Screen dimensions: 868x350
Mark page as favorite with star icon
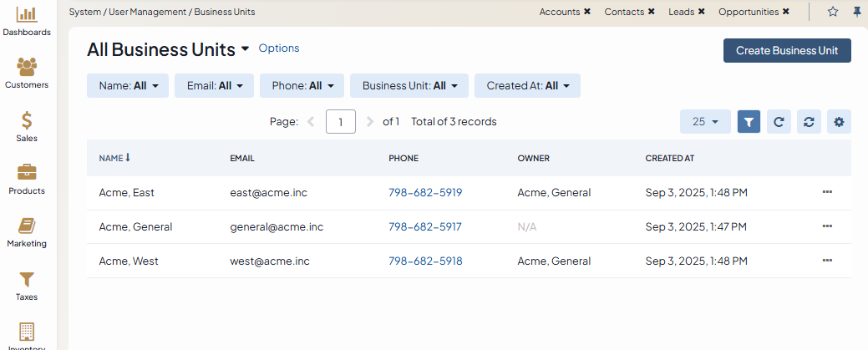click(832, 12)
